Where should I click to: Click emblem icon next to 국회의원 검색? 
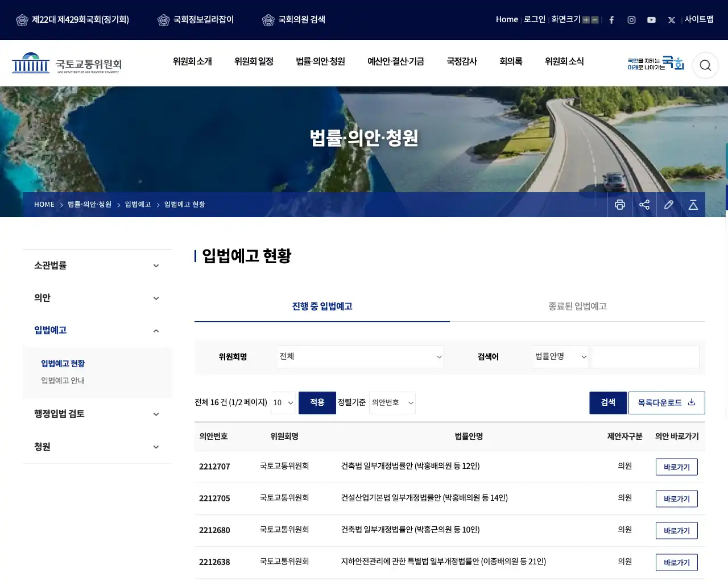pos(268,20)
